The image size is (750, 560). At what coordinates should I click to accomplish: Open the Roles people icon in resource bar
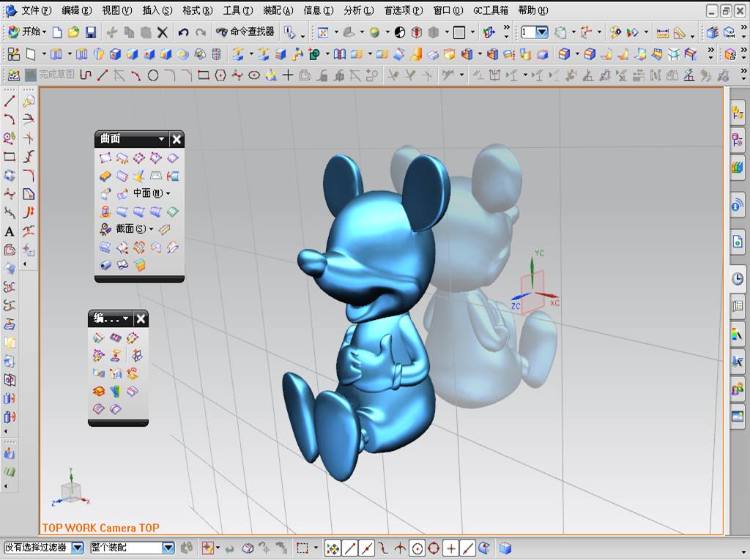(x=737, y=389)
